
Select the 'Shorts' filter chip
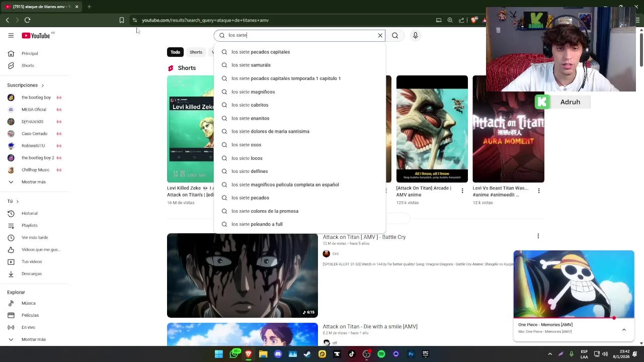196,52
